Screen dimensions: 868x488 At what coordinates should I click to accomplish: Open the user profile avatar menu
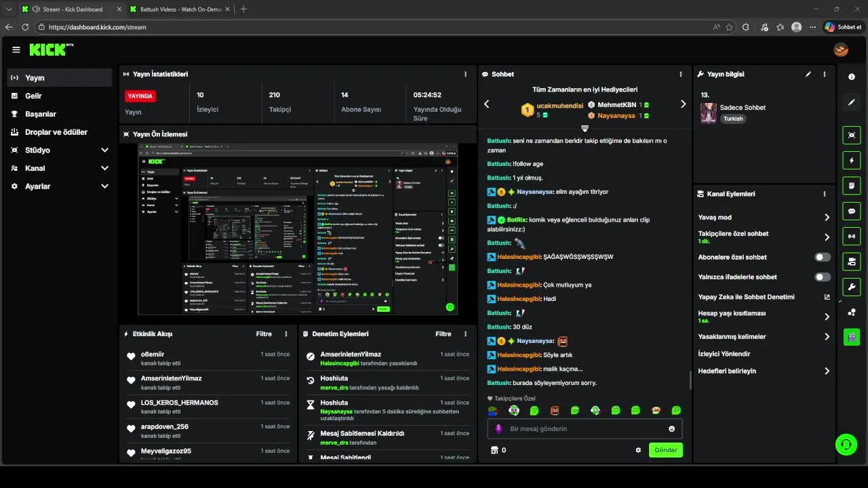click(841, 49)
